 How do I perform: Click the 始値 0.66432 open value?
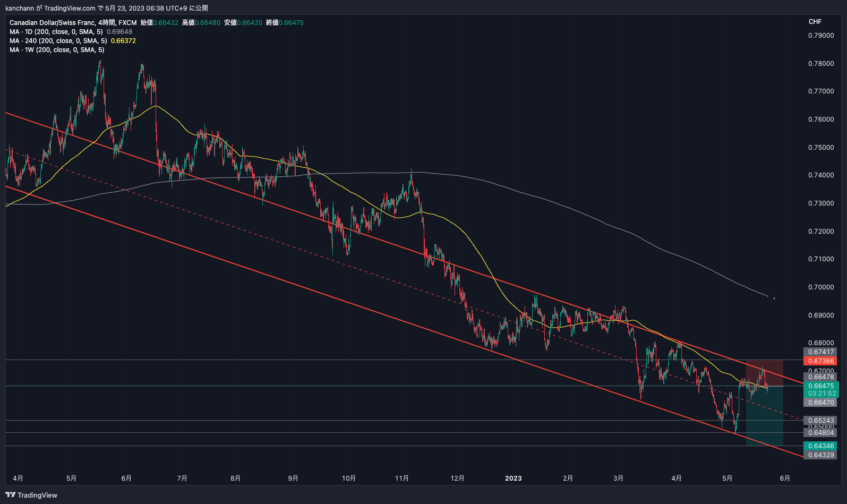pyautogui.click(x=159, y=23)
